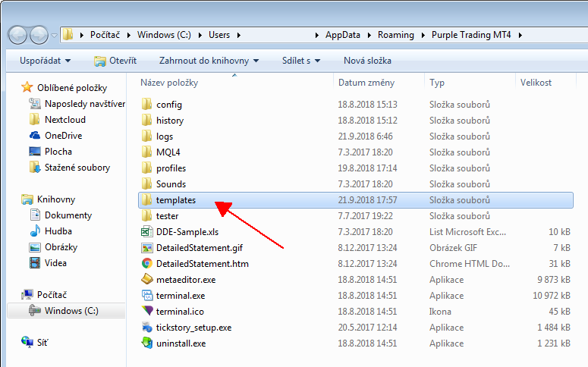Viewport: 588px width, 367px height.
Task: Select terminal.ico icon file
Action: pyautogui.click(x=146, y=311)
